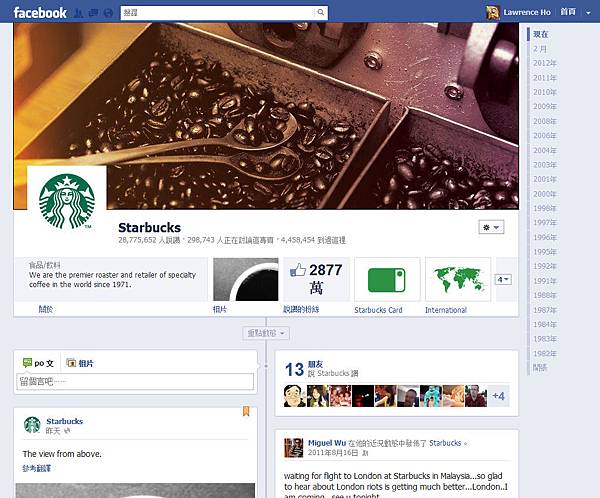Open the notifications globe icon
This screenshot has height=498, width=600.
[109, 13]
